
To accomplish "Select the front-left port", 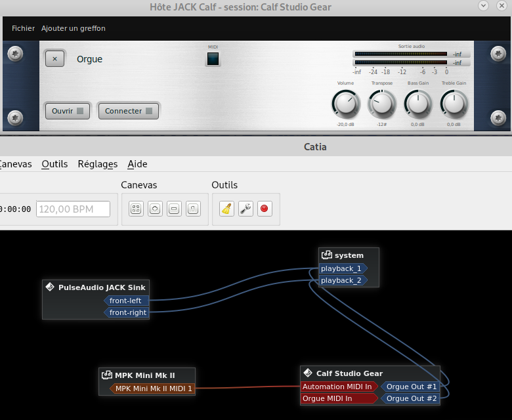I will tap(127, 301).
